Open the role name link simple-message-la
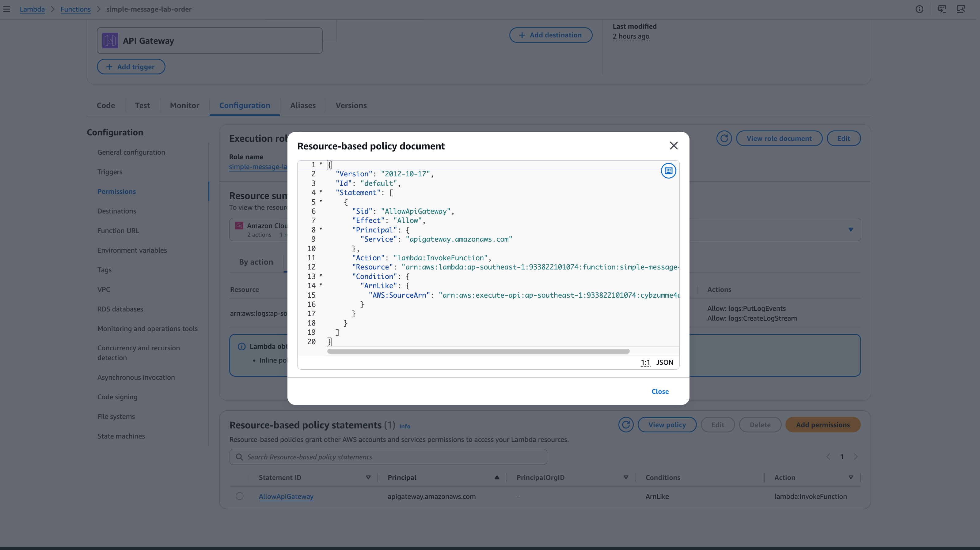Screen dimensions: 980x550 pyautogui.click(x=258, y=167)
